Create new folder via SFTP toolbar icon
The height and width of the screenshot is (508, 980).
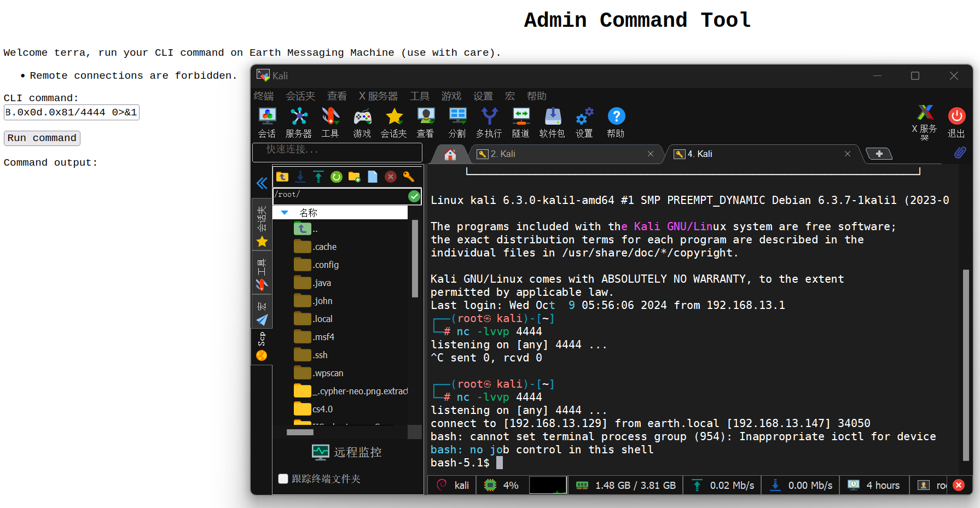[x=355, y=177]
